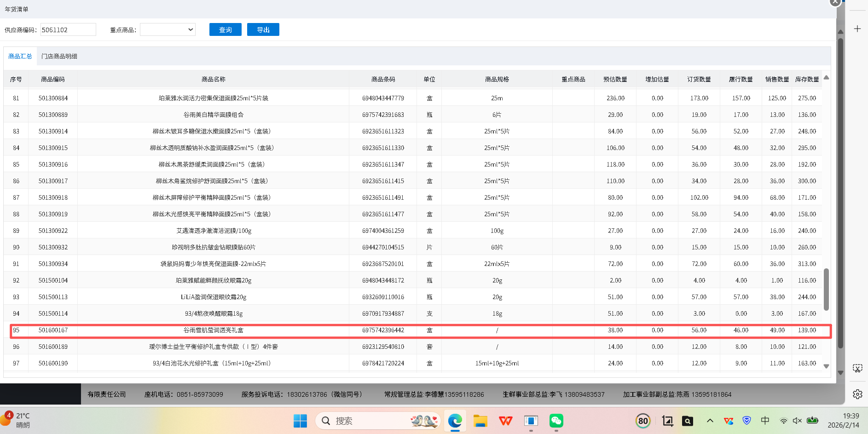Click the screenshot scissors icon in sidebar
Image resolution: width=868 pixels, height=434 pixels.
pyautogui.click(x=857, y=368)
